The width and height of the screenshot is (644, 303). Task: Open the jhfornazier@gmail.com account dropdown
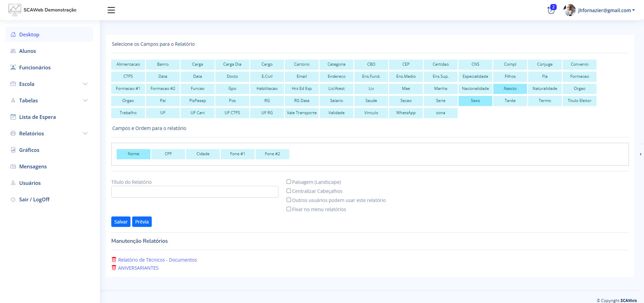[x=606, y=10]
